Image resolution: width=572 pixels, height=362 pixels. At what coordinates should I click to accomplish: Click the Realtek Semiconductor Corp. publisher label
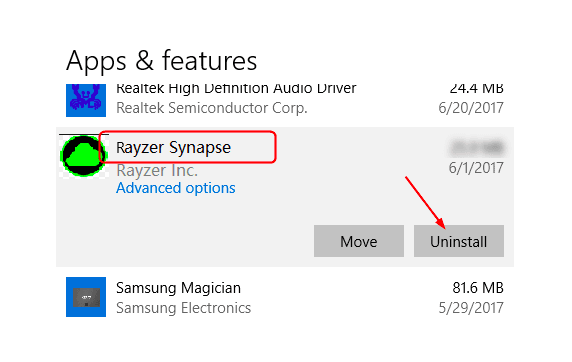212,108
